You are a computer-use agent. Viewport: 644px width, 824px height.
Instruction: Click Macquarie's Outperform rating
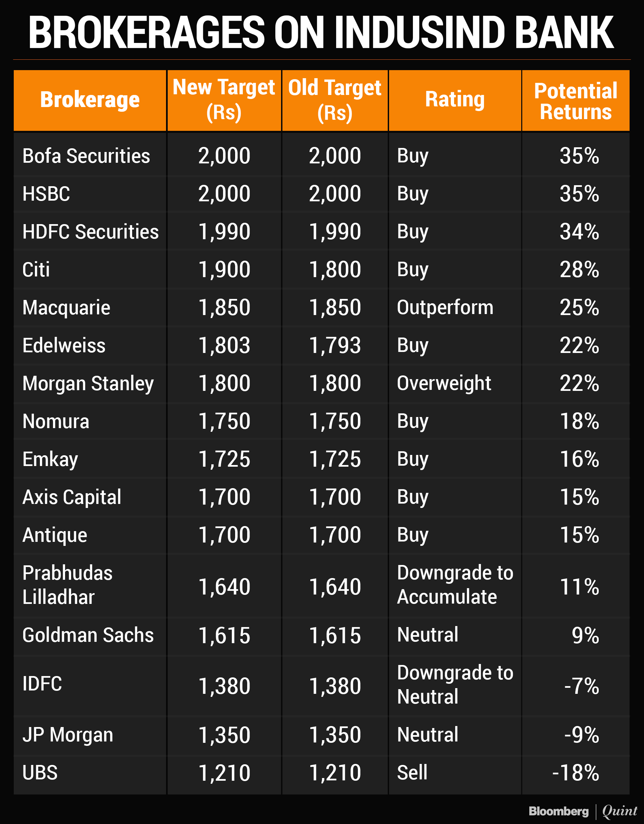point(445,308)
